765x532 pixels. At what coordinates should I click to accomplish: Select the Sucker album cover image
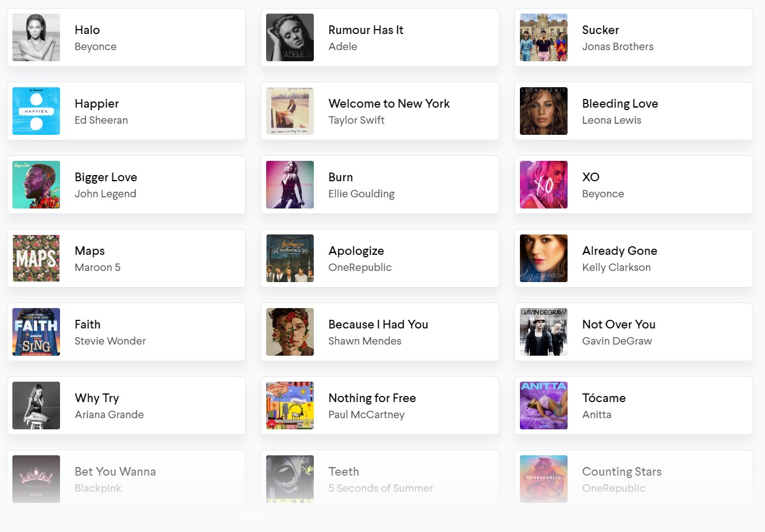543,38
